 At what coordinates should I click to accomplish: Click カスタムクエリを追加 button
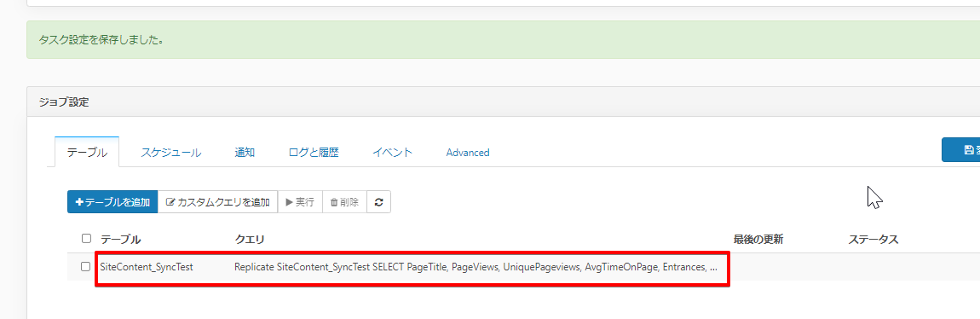217,202
